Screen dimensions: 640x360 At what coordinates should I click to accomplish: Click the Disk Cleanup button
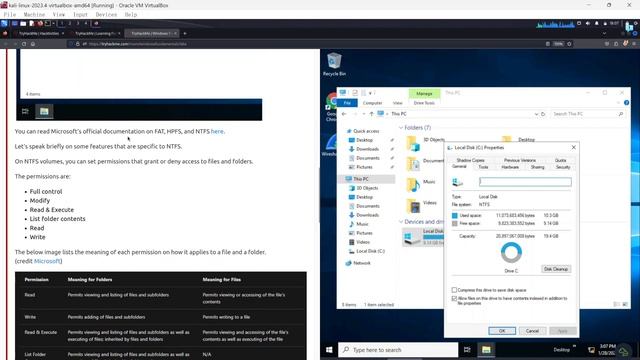[556, 269]
